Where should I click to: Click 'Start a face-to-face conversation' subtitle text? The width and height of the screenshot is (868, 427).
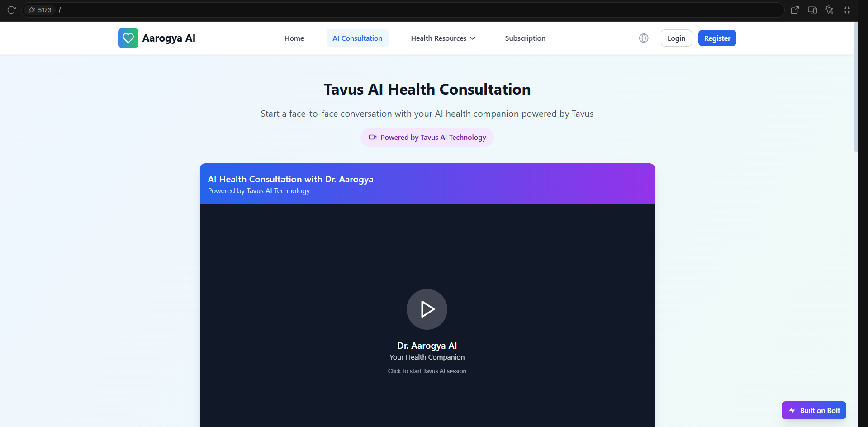[427, 114]
